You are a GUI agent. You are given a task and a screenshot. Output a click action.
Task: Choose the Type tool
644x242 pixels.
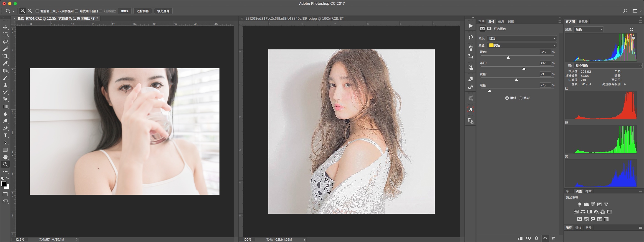[5, 135]
